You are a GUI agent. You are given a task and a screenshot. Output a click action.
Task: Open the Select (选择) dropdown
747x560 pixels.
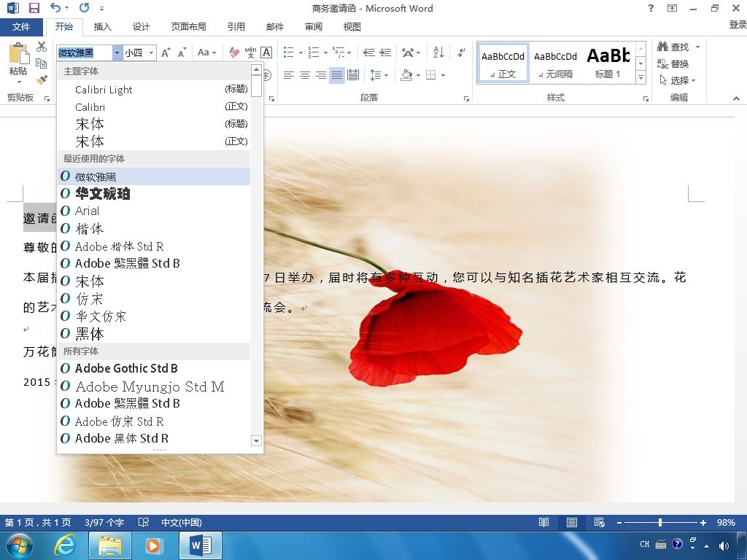tap(678, 80)
